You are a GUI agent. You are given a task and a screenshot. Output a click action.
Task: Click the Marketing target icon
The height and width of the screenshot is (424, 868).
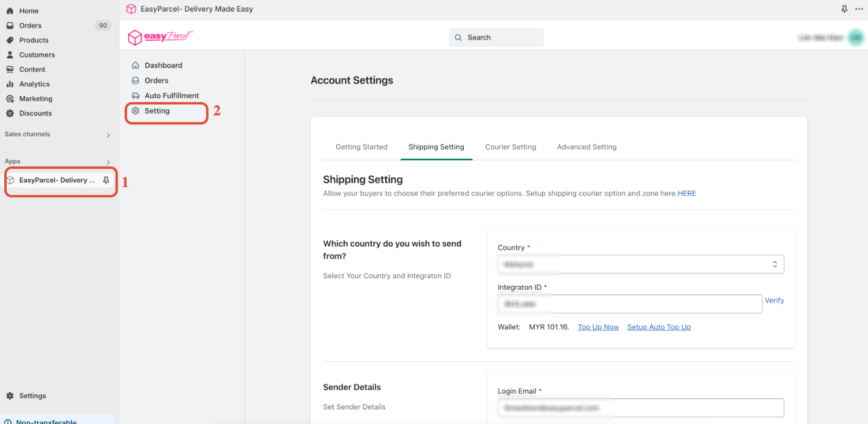[x=10, y=98]
